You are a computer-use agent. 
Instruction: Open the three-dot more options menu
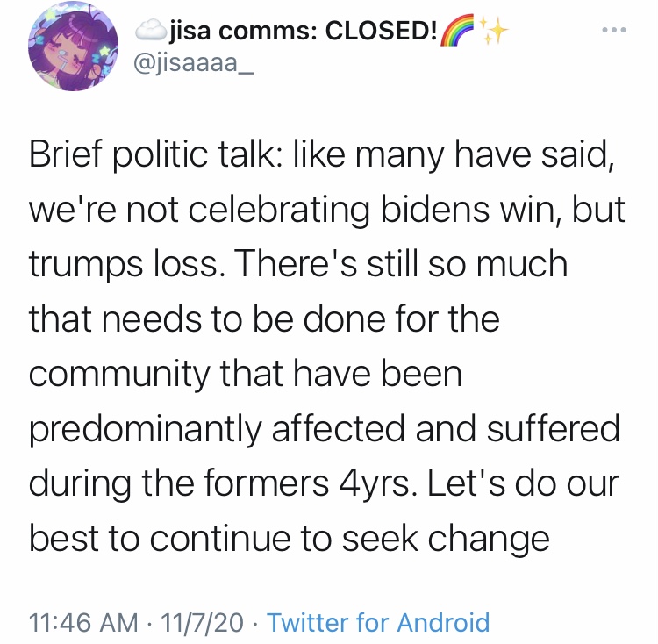click(x=614, y=30)
